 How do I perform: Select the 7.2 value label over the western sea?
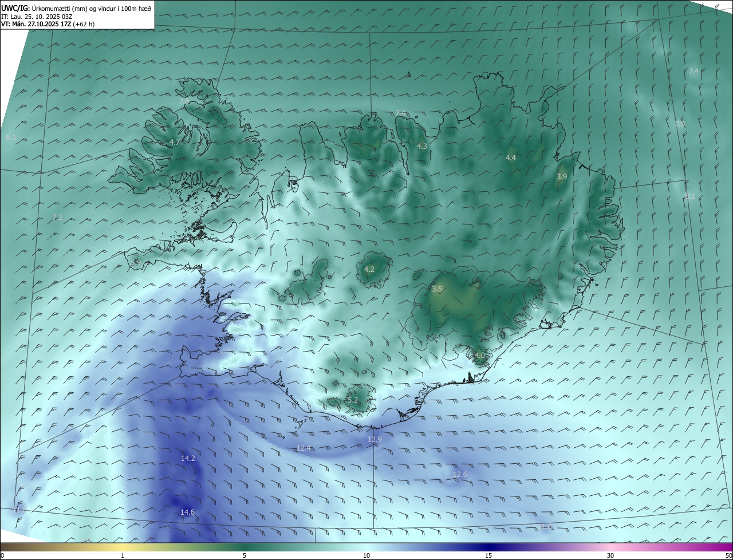(57, 217)
